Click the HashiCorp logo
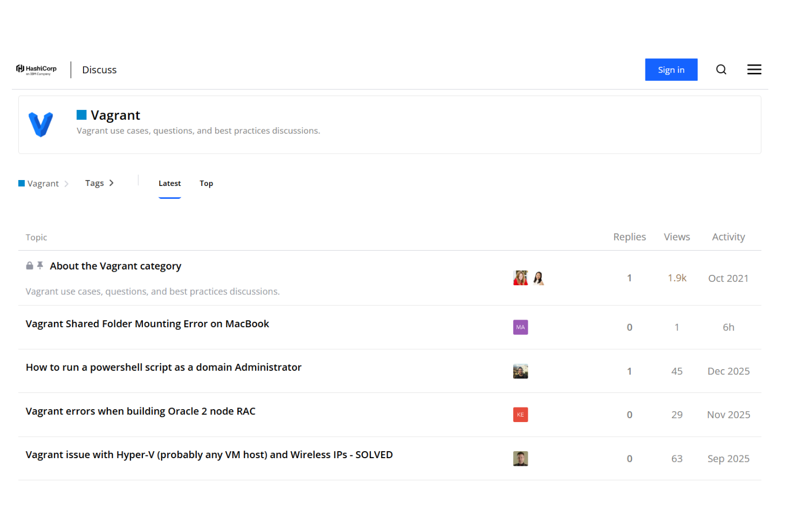798x532 pixels. (x=36, y=70)
